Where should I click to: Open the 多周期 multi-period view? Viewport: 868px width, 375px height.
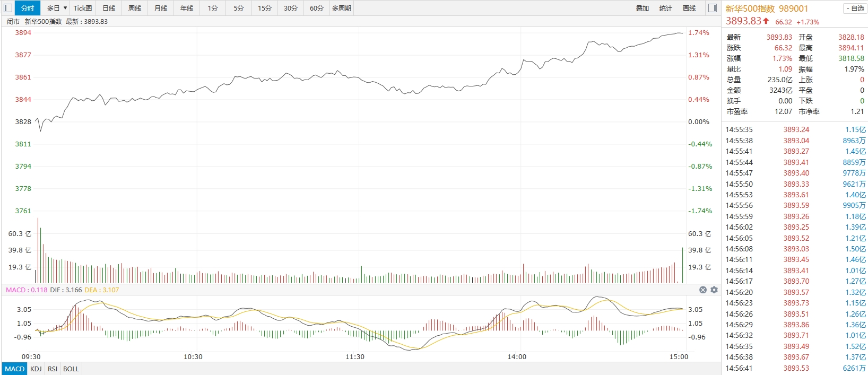tap(342, 8)
